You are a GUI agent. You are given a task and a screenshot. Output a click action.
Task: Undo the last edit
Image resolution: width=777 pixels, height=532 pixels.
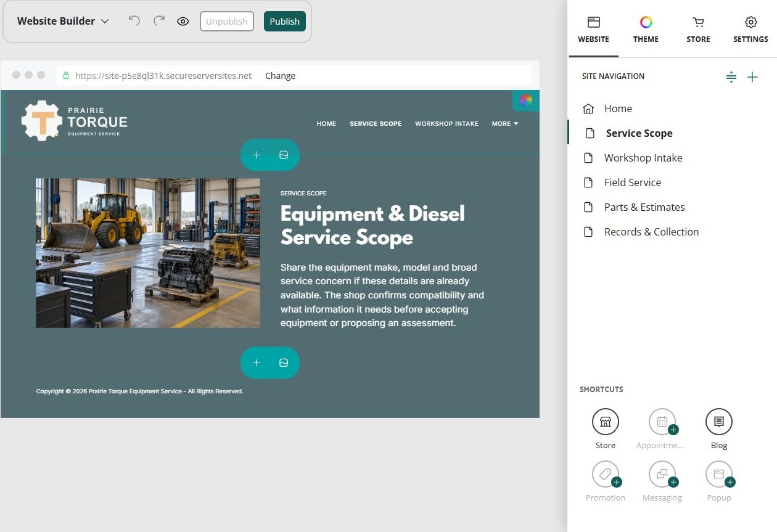134,21
